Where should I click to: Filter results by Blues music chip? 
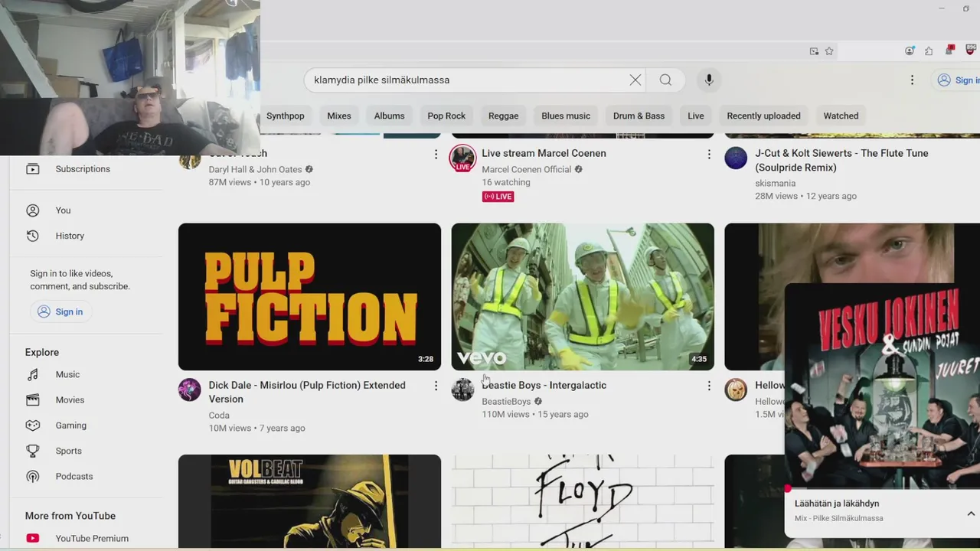coord(566,116)
